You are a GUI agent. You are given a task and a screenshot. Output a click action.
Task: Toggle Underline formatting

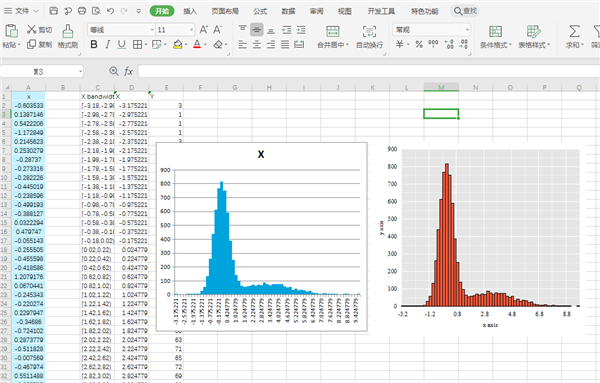pyautogui.click(x=121, y=45)
